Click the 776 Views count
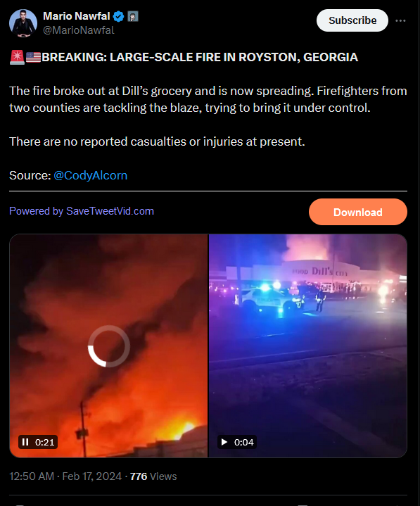This screenshot has height=506, width=420. coord(153,476)
